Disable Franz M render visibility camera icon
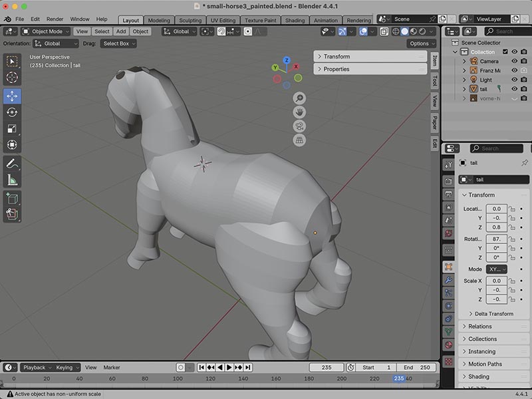The height and width of the screenshot is (399, 532). 525,70
